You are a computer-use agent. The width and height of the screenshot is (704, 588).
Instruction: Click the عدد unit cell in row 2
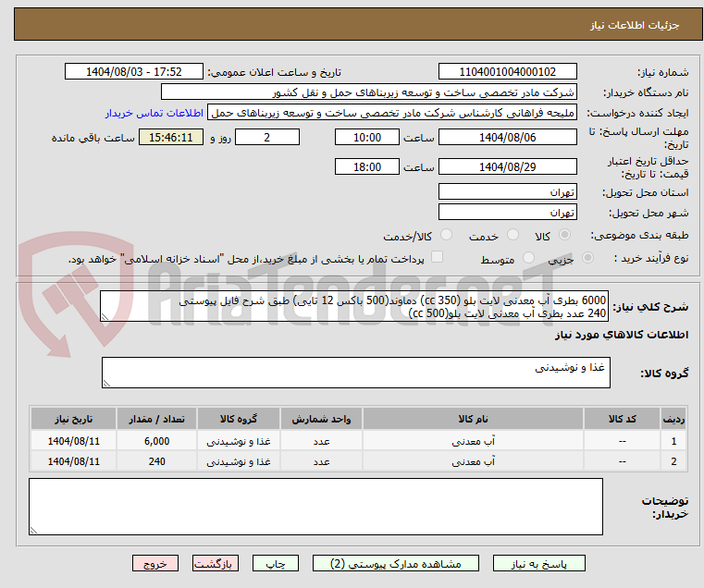tap(321, 461)
